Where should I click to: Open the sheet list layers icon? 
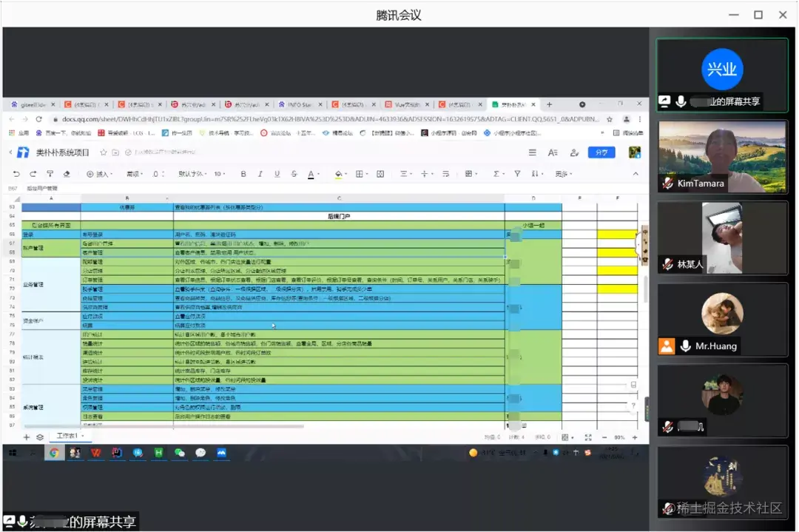pyautogui.click(x=40, y=437)
